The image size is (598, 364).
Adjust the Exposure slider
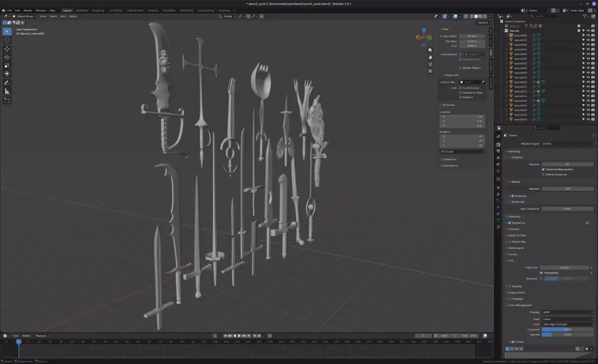pyautogui.click(x=568, y=329)
